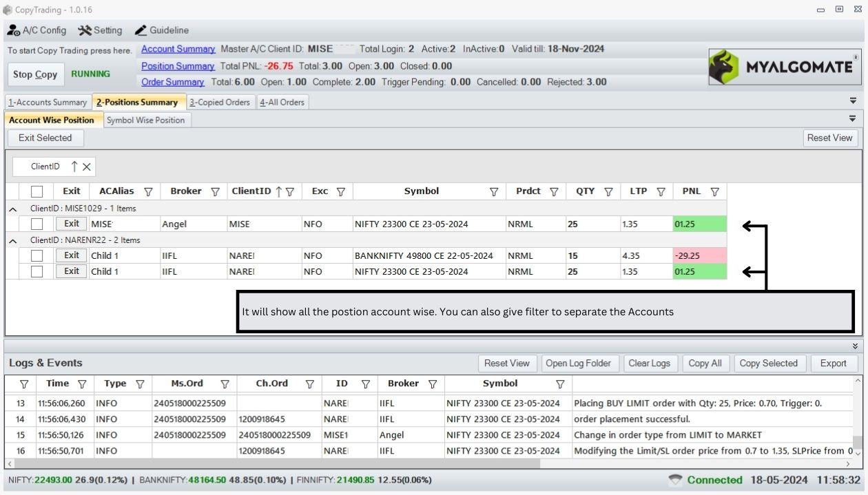
Task: Tick the checkbox for Child 1 NIFTY 23300 row
Action: point(37,271)
